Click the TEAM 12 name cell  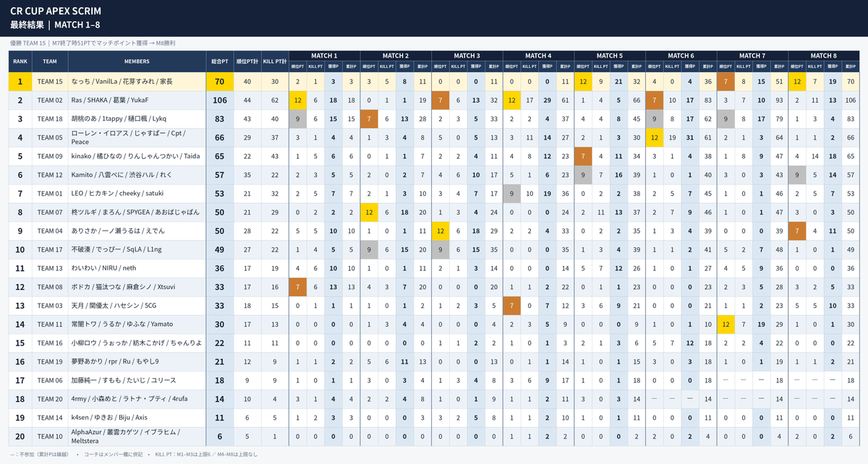(50, 176)
